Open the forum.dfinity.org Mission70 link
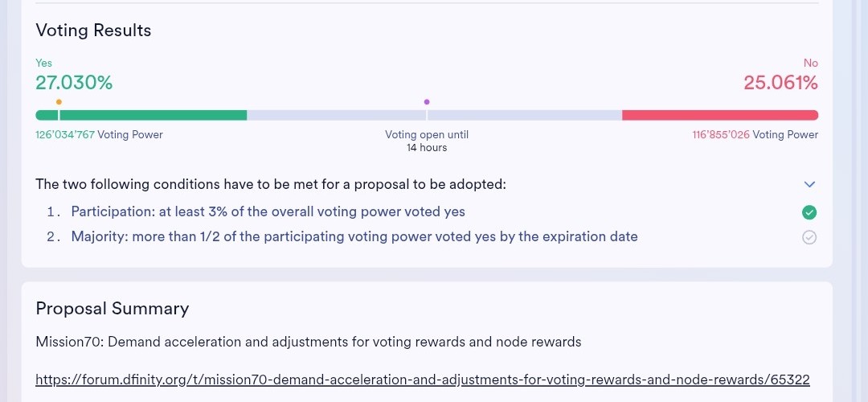This screenshot has height=402, width=868. [x=423, y=379]
